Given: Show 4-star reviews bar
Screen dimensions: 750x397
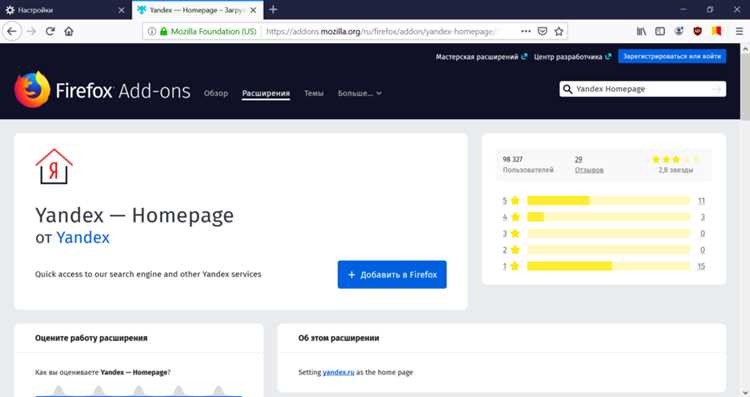Looking at the screenshot, I should (608, 217).
